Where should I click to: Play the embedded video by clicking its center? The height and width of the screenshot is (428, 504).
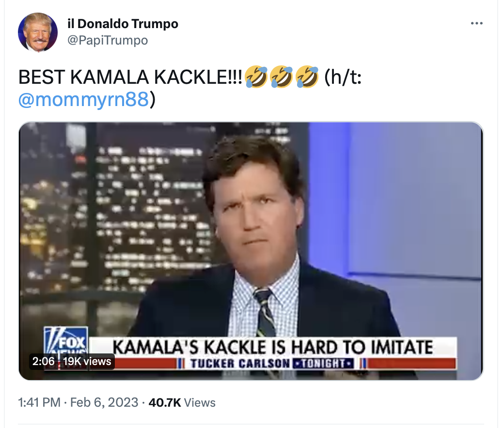point(251,251)
